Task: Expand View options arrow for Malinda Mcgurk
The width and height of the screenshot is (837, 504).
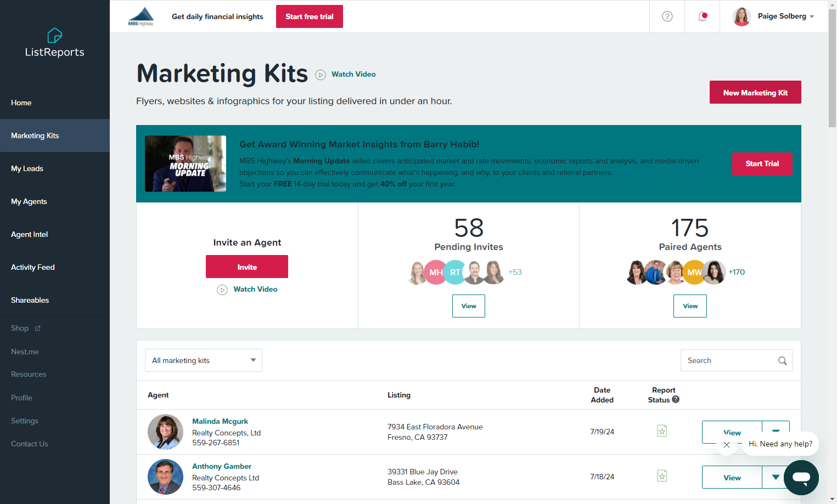Action: pos(776,431)
